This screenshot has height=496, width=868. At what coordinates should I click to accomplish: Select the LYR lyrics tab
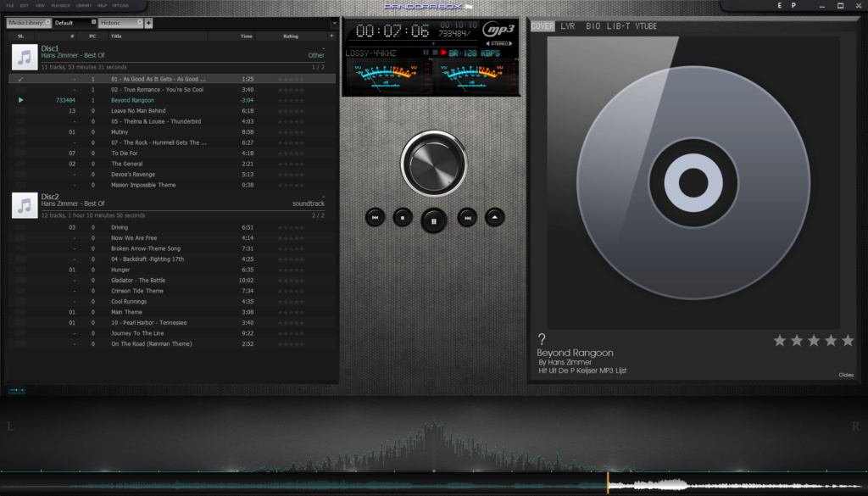(x=567, y=26)
